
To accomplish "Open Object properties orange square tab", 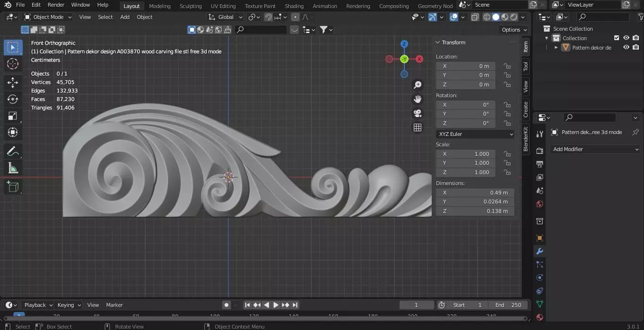I will pyautogui.click(x=540, y=238).
